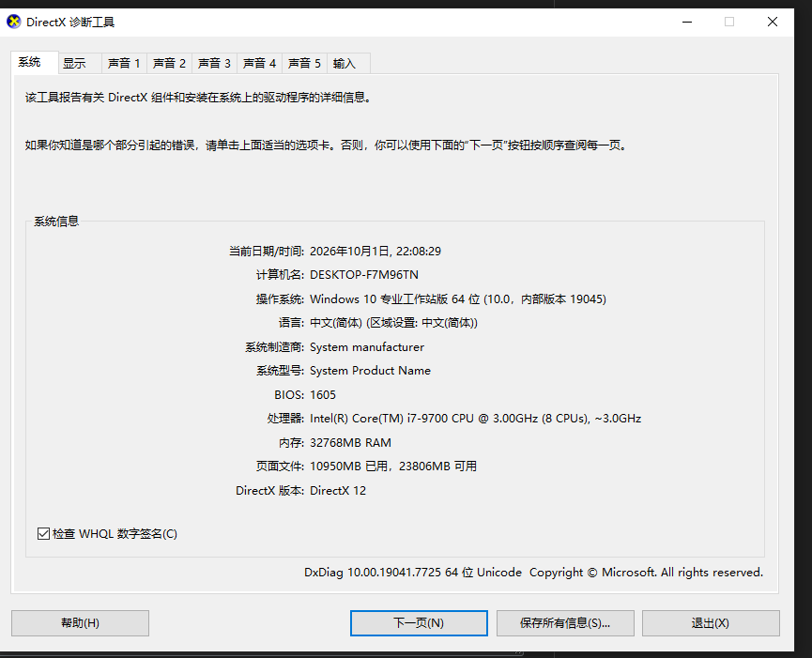Click the DirectX diagnostic tool title bar icon
812x658 pixels.
13,22
